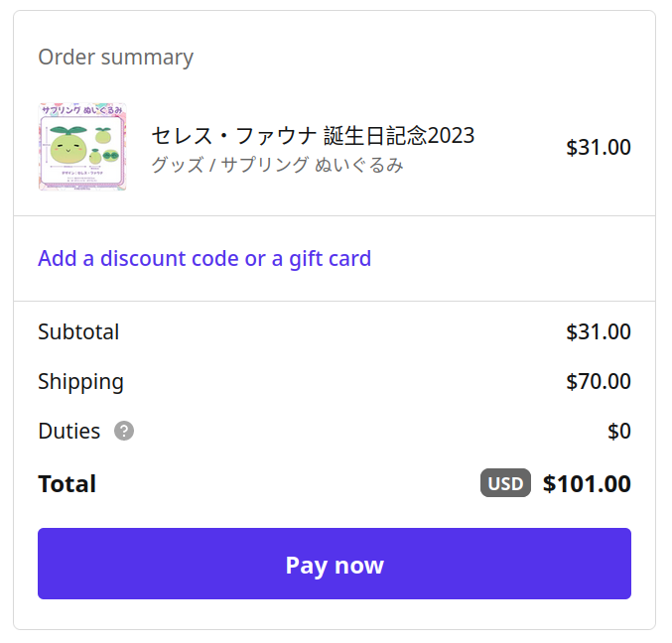672x643 pixels.
Task: Add a discount code or gift card
Action: coord(204,259)
